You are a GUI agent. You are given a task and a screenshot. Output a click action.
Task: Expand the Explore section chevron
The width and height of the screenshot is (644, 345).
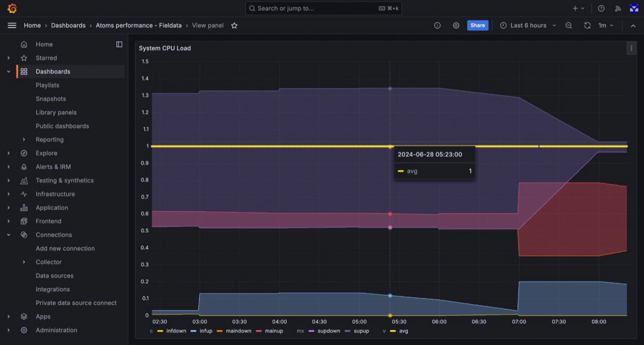[9, 153]
